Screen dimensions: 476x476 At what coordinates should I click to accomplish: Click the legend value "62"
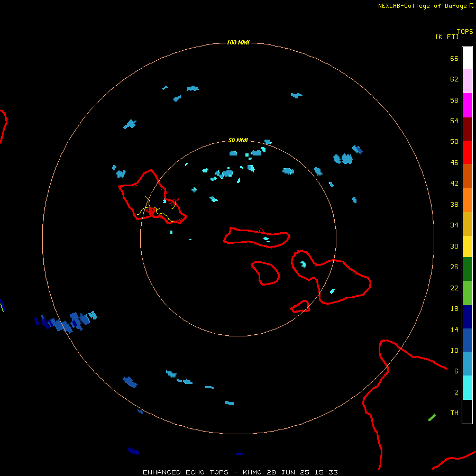click(454, 79)
